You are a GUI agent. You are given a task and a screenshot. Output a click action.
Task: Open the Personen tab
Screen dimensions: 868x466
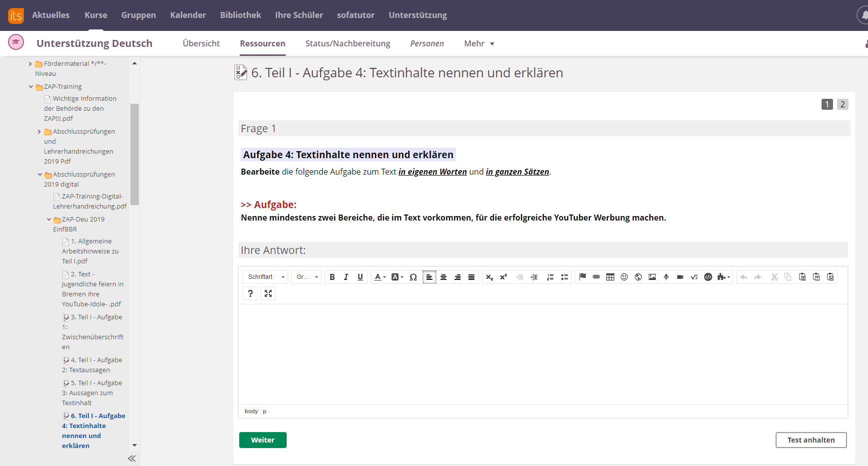coord(427,43)
